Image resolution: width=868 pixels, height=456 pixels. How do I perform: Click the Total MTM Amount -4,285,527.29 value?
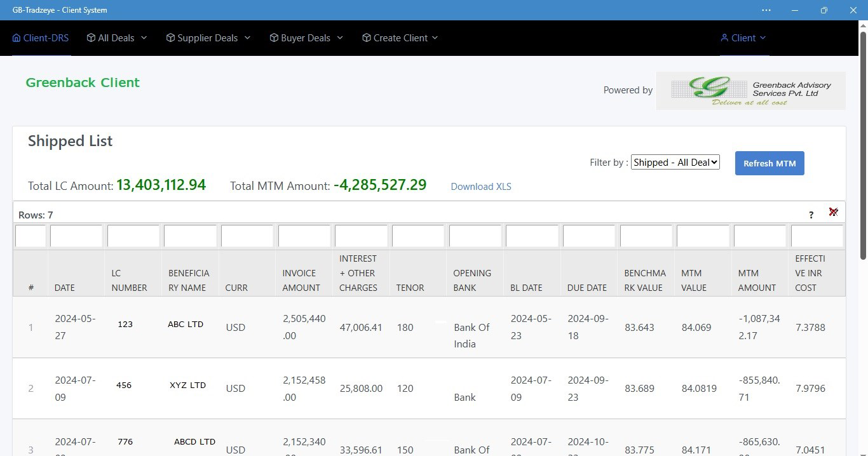[380, 185]
